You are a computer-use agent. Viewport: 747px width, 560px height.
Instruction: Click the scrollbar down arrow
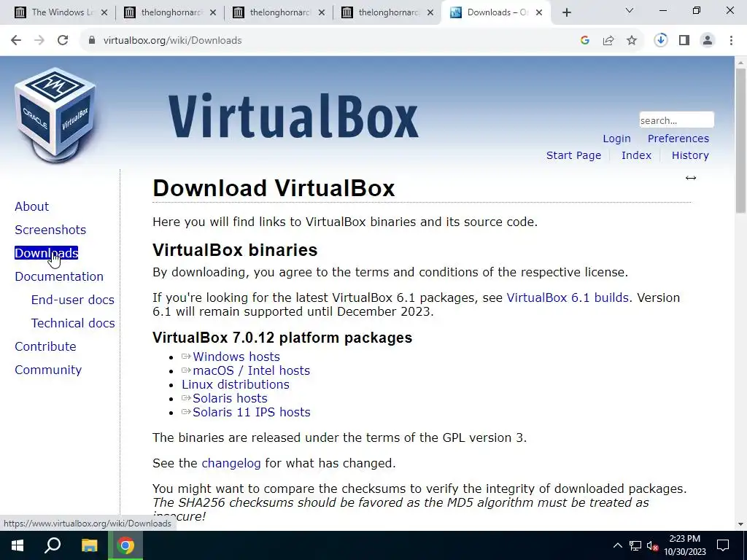pyautogui.click(x=741, y=524)
